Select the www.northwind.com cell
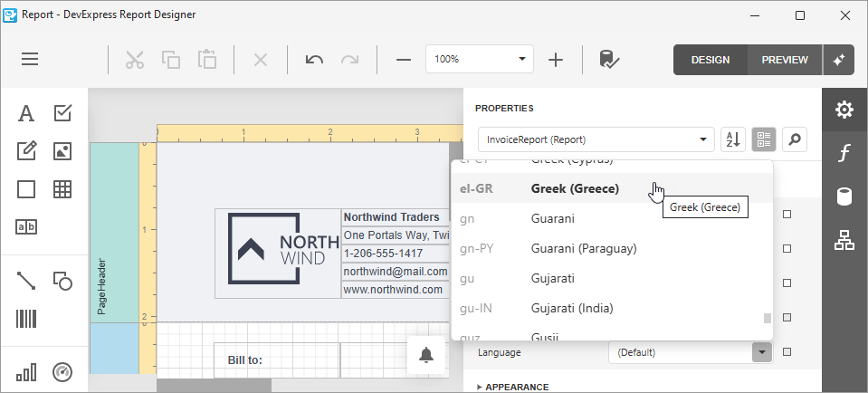The image size is (868, 393). coord(395,290)
